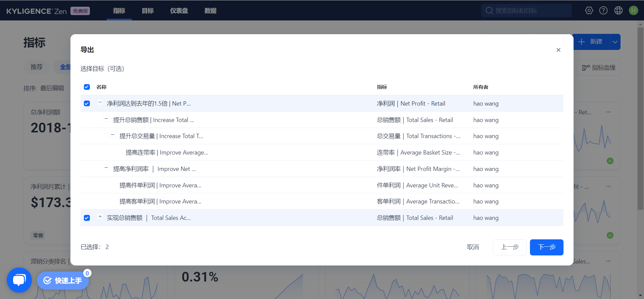This screenshot has width=644, height=299.
Task: Open 指标血缘 metric lineage
Action: point(599,68)
